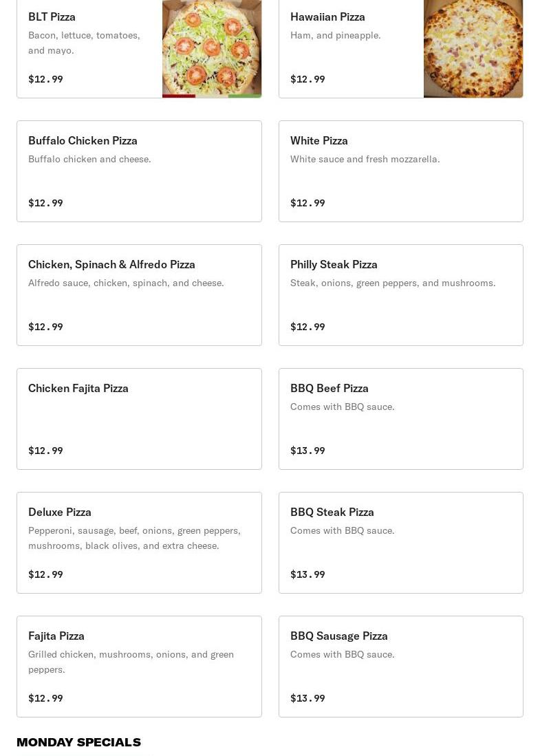Image resolution: width=540 pixels, height=756 pixels.
Task: Choose the BBQ Steak Pizza item
Action: click(400, 543)
